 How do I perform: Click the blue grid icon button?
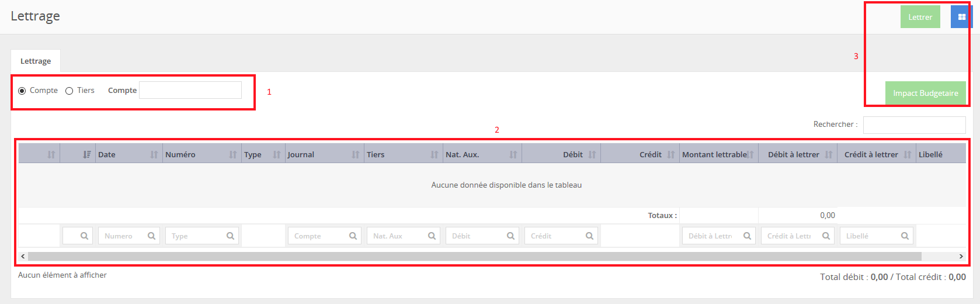(x=961, y=17)
